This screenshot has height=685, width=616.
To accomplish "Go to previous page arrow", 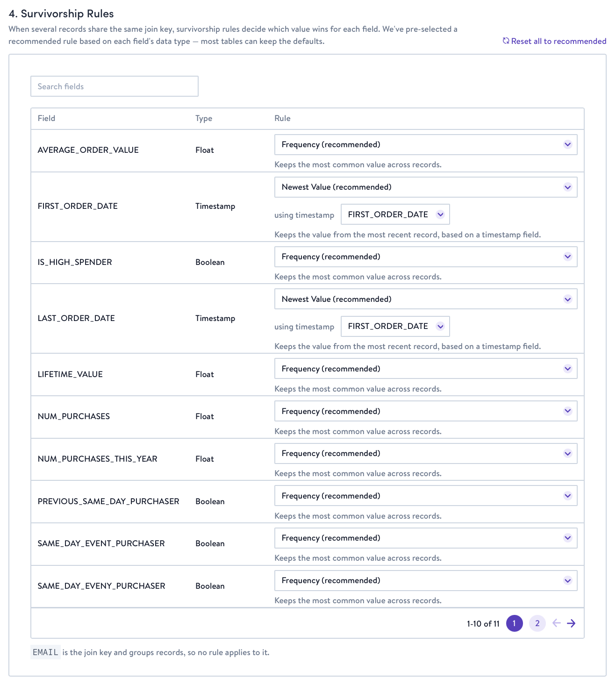I will [556, 623].
